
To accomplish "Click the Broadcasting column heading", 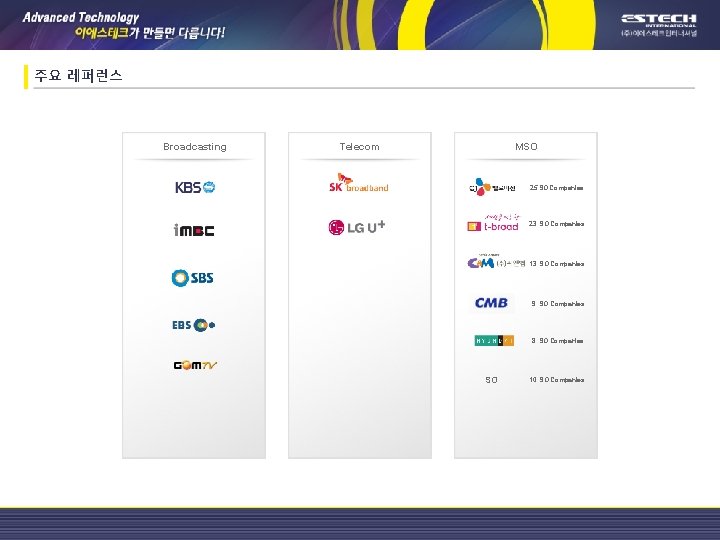I will click(x=195, y=146).
